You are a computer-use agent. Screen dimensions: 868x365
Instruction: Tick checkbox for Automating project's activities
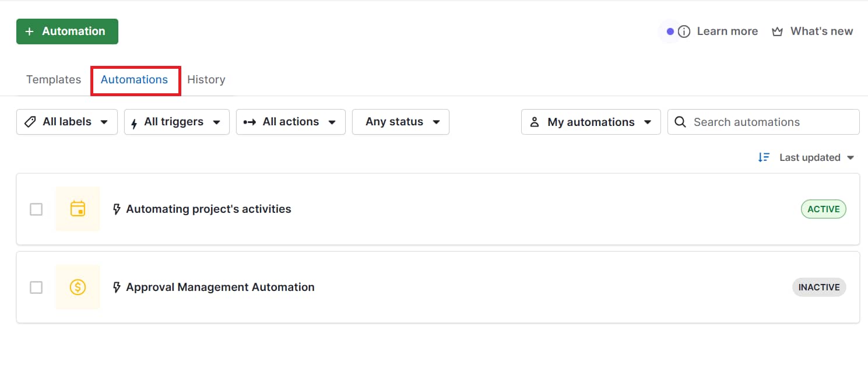(x=36, y=209)
